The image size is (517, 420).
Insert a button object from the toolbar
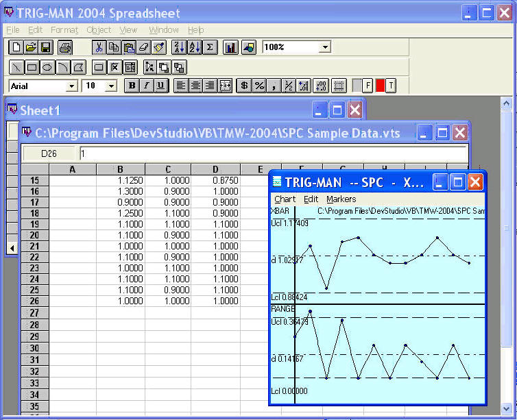[99, 67]
